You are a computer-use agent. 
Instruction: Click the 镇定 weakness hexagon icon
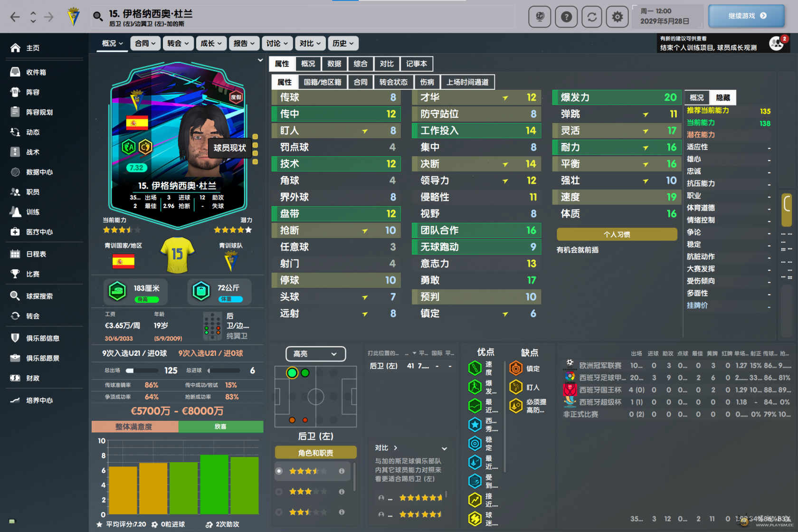516,368
